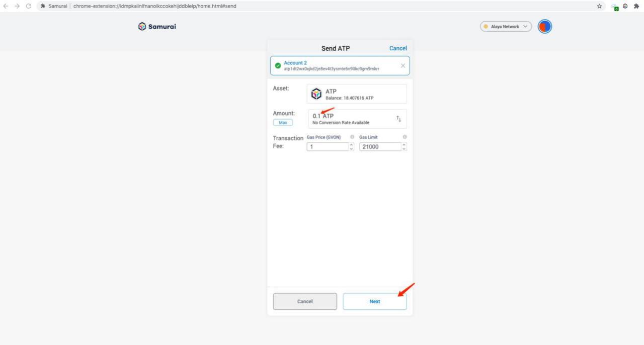This screenshot has width=644, height=345.
Task: Open Chrome extensions puzzle icon
Action: point(636,6)
